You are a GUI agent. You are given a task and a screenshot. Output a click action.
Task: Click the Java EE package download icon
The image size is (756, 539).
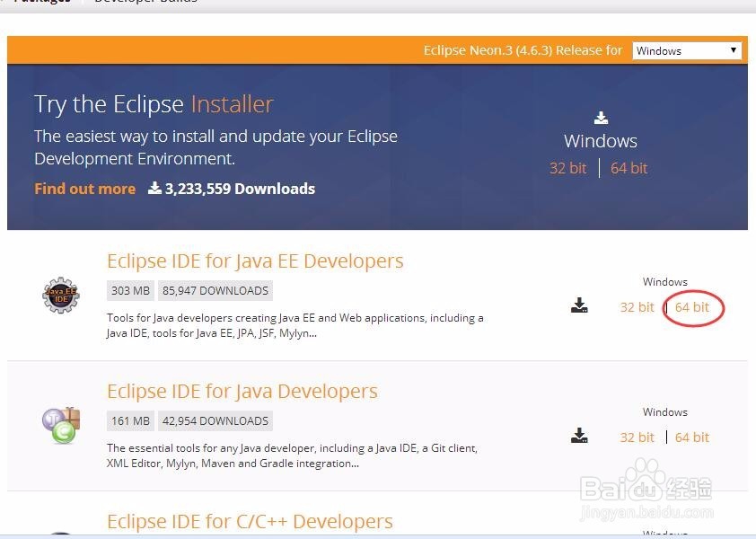click(579, 306)
